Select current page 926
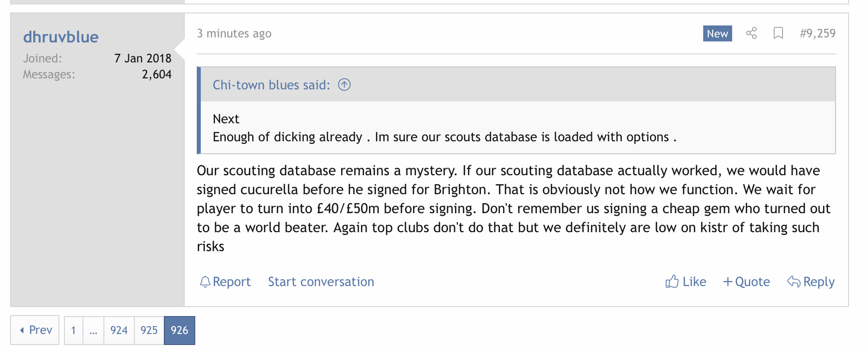Screen dimensions: 868x347 [x=179, y=331]
